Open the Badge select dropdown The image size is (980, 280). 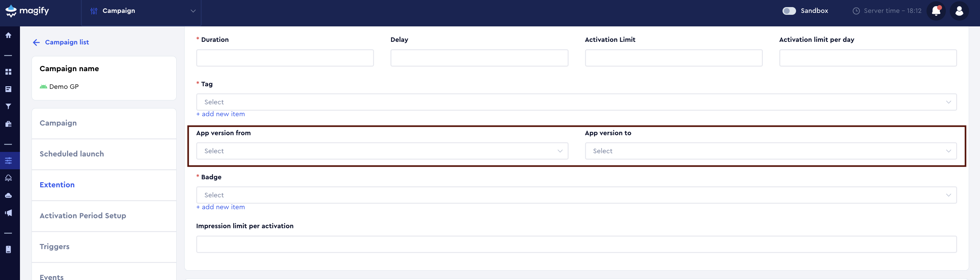[576, 195]
